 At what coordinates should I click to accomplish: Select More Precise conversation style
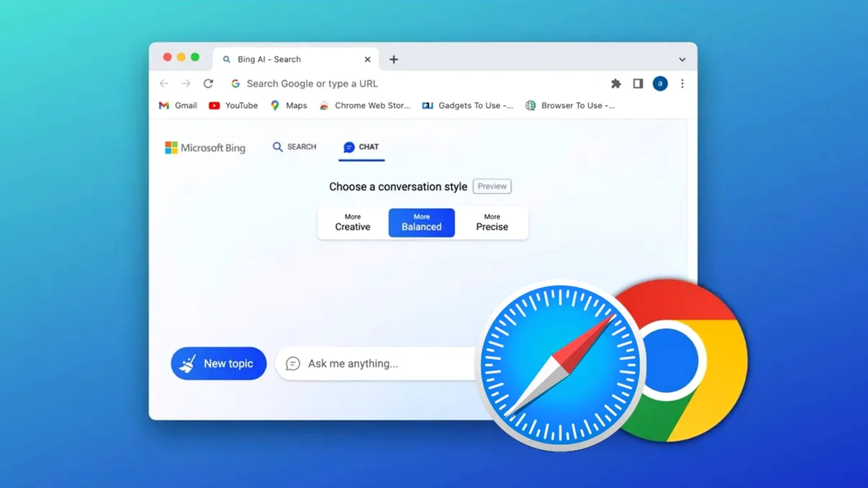pyautogui.click(x=492, y=222)
